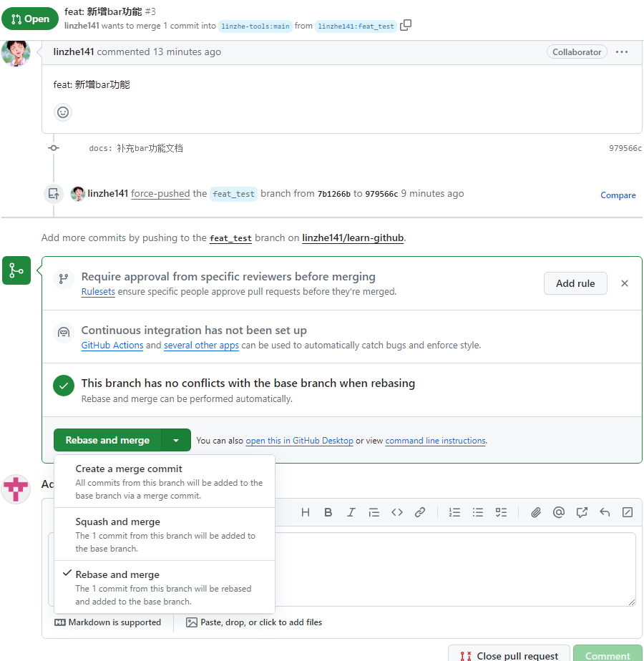The width and height of the screenshot is (644, 661).
Task: Apply italic formatting icon
Action: (x=351, y=512)
